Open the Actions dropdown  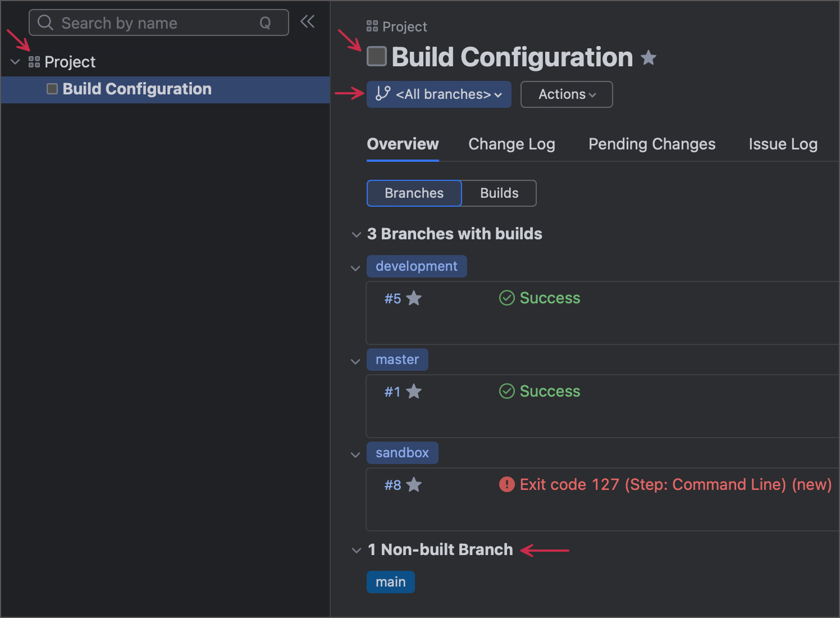[566, 94]
